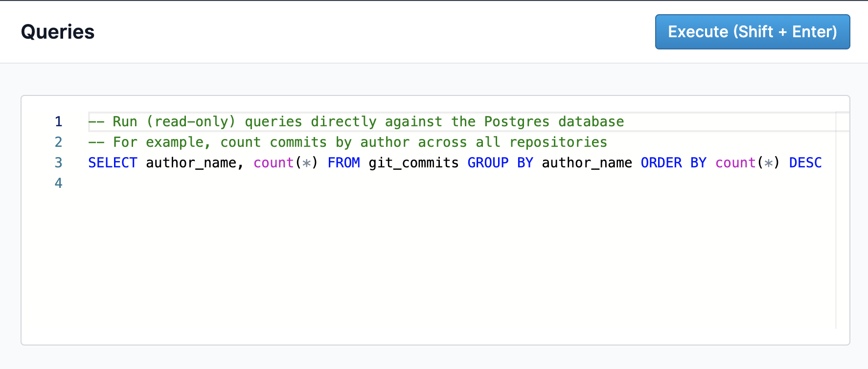Click line number 4 in the editor
This screenshot has width=868, height=369.
click(58, 183)
